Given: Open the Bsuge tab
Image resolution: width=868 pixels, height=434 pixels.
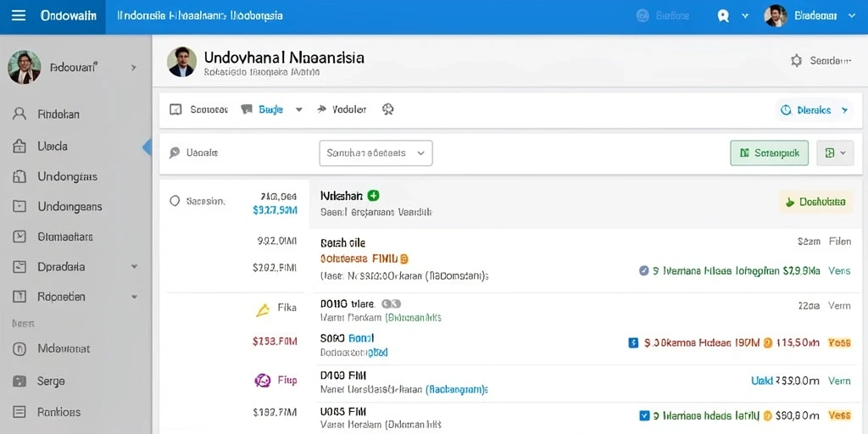Looking at the screenshot, I should point(271,109).
